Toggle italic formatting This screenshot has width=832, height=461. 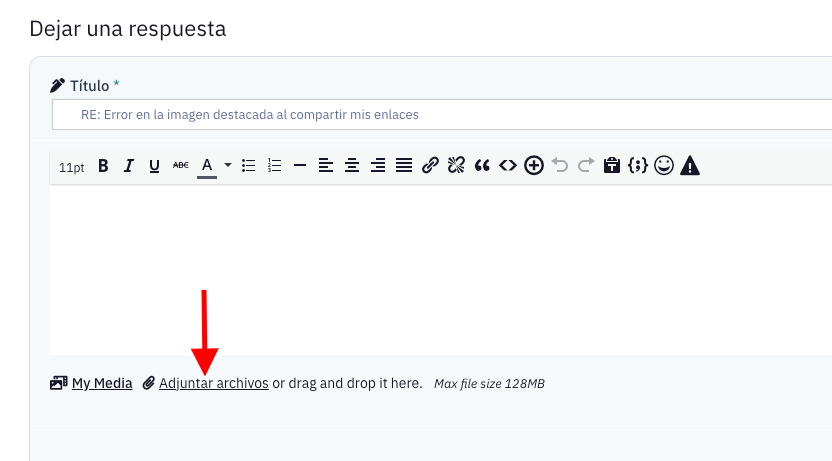128,166
